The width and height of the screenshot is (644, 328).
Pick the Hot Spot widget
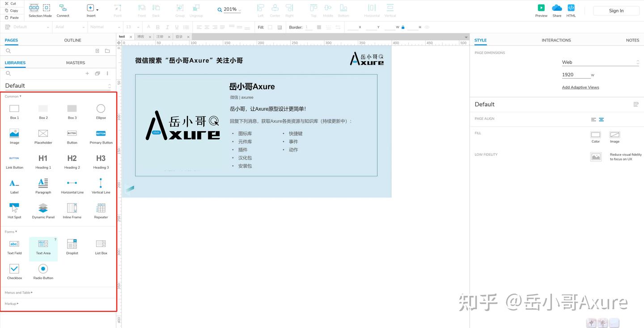point(14,211)
